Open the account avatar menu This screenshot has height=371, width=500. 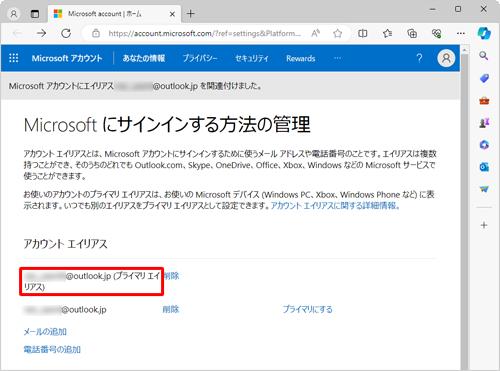(x=446, y=58)
